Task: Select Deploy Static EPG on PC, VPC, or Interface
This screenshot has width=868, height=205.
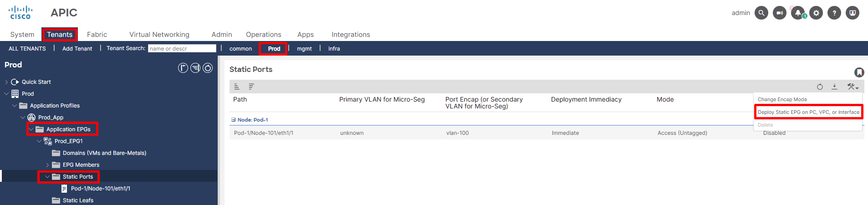Action: pyautogui.click(x=808, y=112)
